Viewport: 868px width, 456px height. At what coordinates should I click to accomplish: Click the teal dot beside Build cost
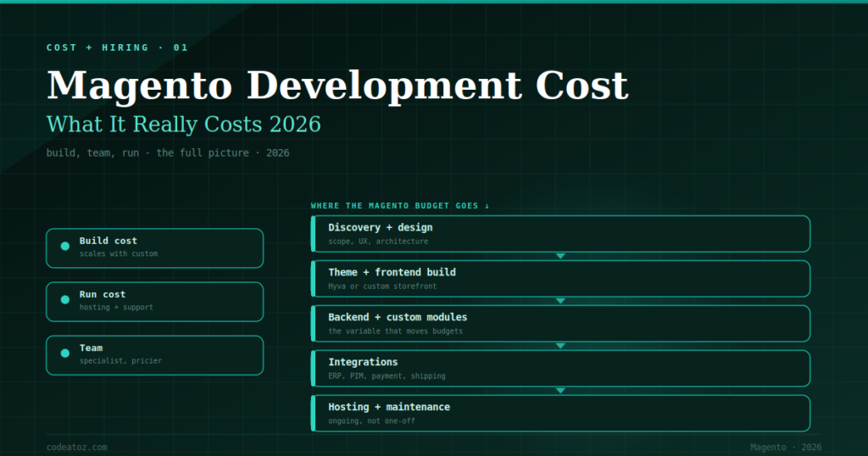tap(64, 247)
